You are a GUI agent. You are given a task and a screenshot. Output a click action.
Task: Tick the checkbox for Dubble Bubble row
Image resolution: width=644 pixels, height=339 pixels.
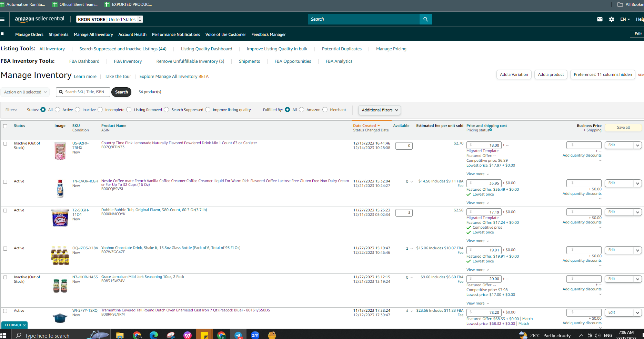tap(5, 210)
